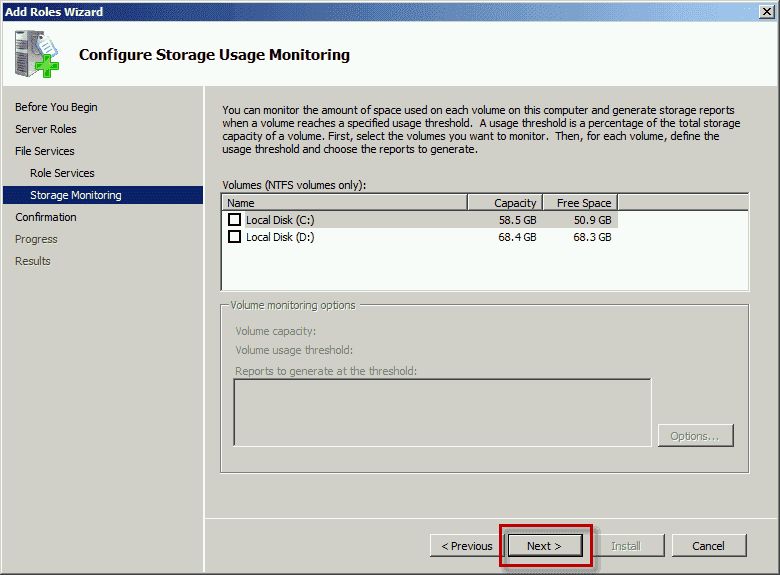The image size is (780, 575).
Task: Click the 50.9 GB free space value
Action: (x=592, y=220)
